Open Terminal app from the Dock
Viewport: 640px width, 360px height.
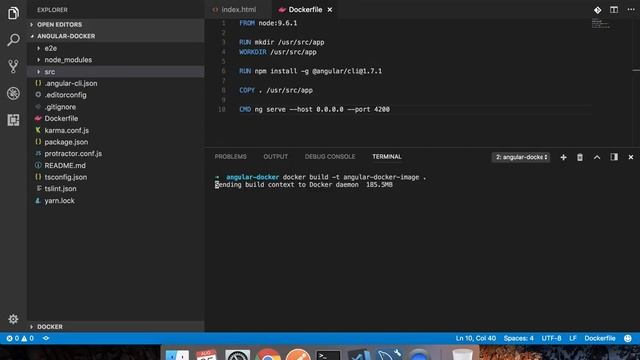pos(328,354)
